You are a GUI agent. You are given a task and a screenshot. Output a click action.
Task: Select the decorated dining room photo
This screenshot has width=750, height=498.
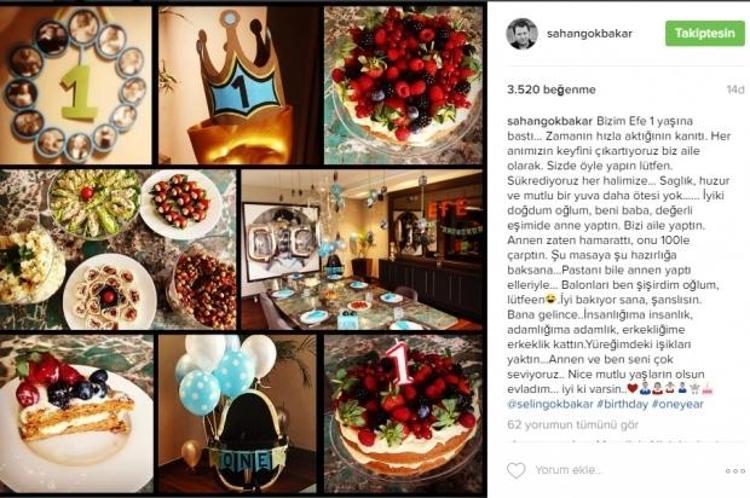362,250
